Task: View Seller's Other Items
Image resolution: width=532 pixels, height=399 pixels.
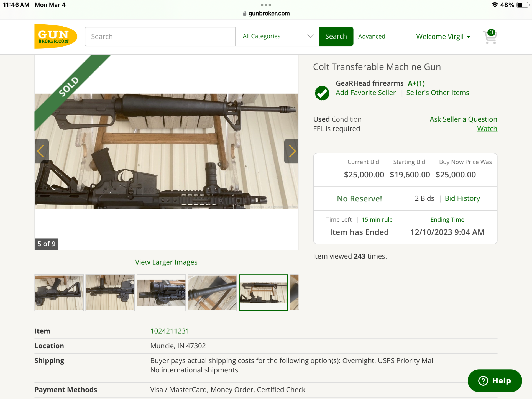Action: 438,93
